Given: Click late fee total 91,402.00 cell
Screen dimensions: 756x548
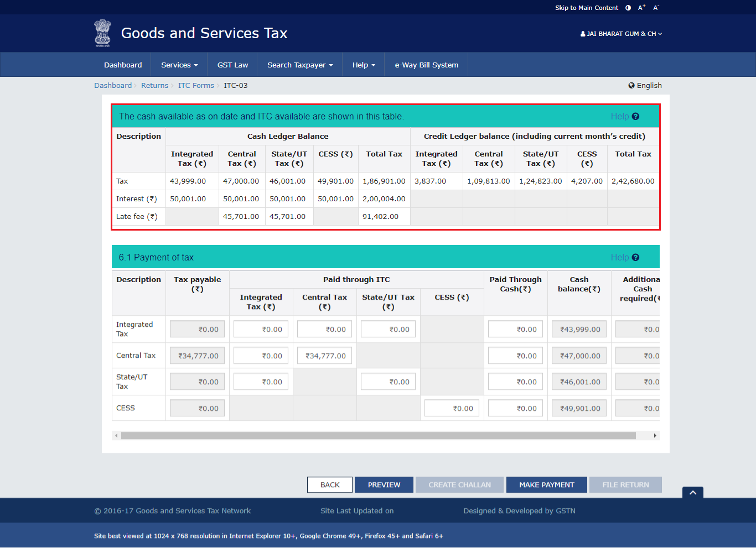Looking at the screenshot, I should (384, 217).
